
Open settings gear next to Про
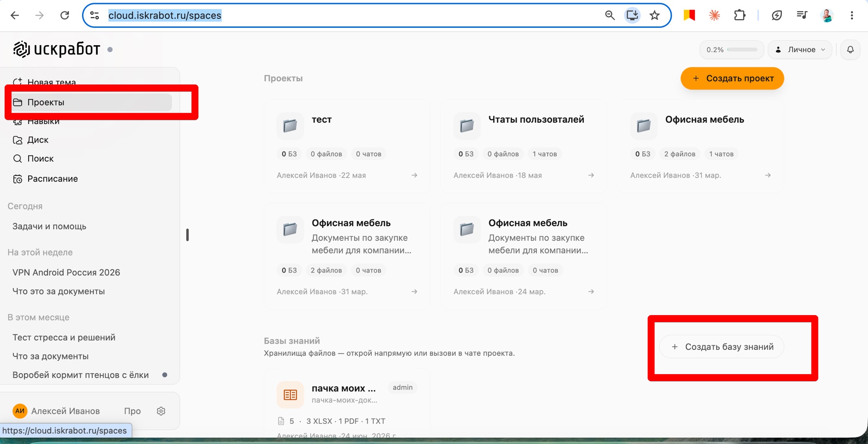point(161,411)
